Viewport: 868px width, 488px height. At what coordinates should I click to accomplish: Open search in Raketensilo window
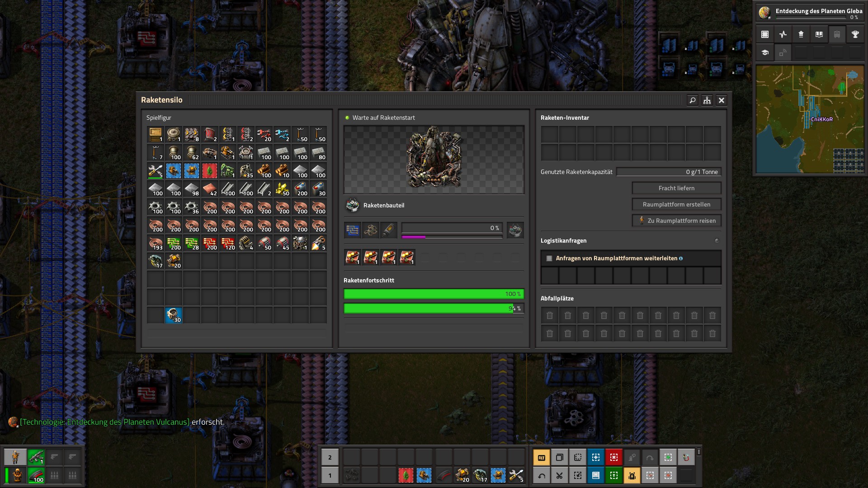692,100
